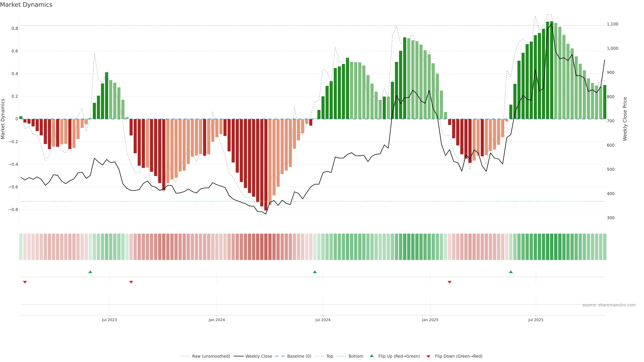Screen dimensions: 644x362
Task: Hide the Bottom threshold legend entry
Action: click(356, 356)
